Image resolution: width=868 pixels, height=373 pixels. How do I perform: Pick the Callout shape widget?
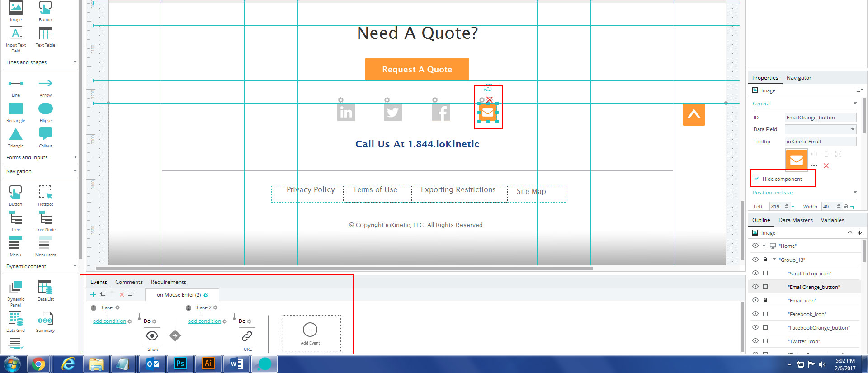coord(45,134)
